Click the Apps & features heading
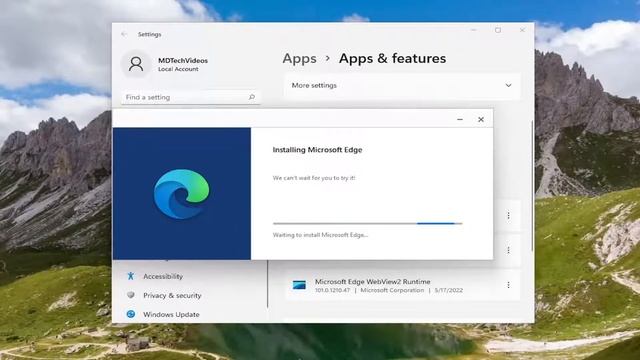The image size is (640, 360). [392, 58]
